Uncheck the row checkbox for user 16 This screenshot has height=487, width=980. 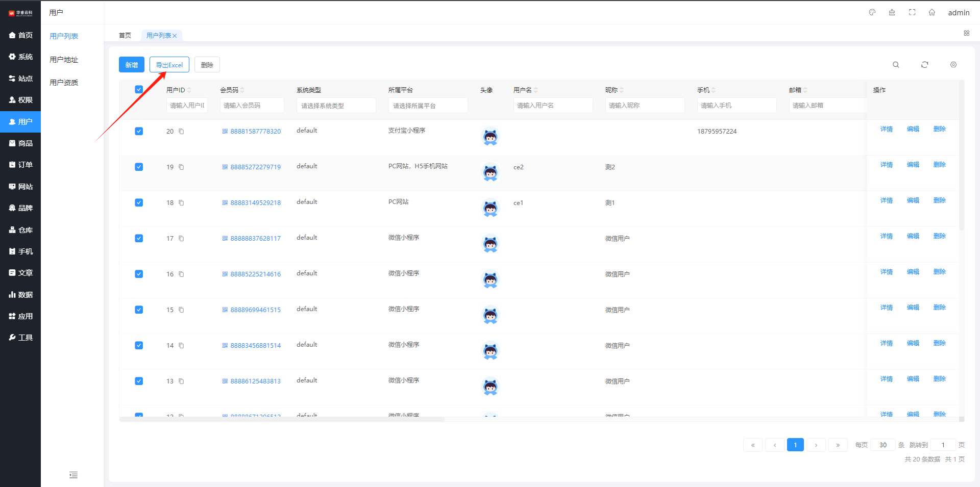click(139, 274)
